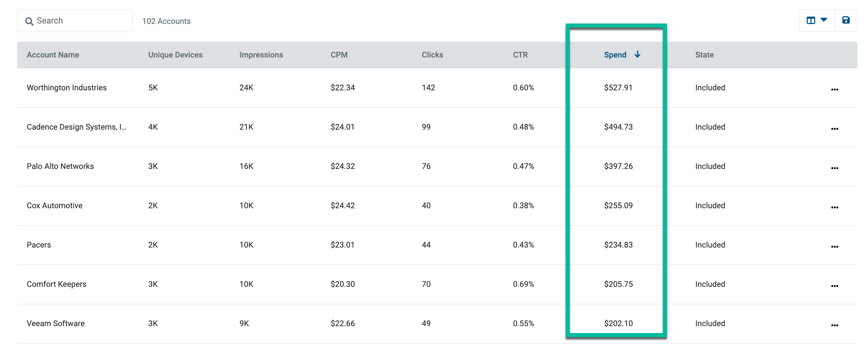Viewport: 868px width, 346px height.
Task: Click CTR value 0.60%
Action: coord(524,88)
